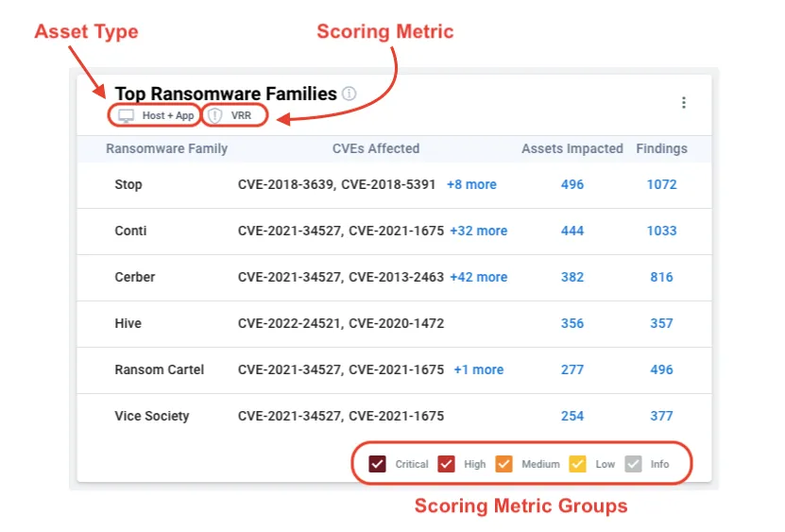Click the Host + App monitor icon
Screen dimensions: 785x532
[127, 116]
